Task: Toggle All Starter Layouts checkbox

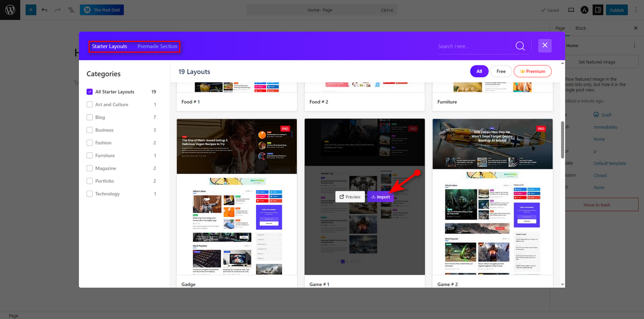Action: (x=90, y=92)
